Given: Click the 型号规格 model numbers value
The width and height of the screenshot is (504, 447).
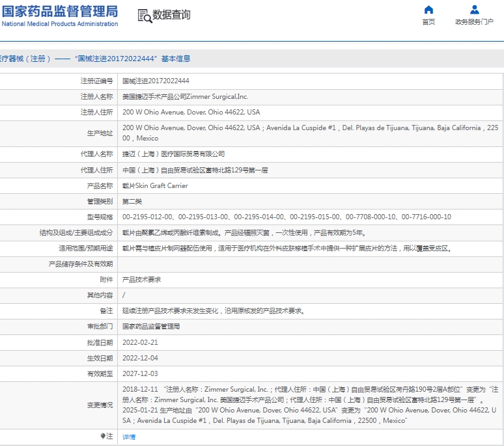Looking at the screenshot, I should coord(287,217).
